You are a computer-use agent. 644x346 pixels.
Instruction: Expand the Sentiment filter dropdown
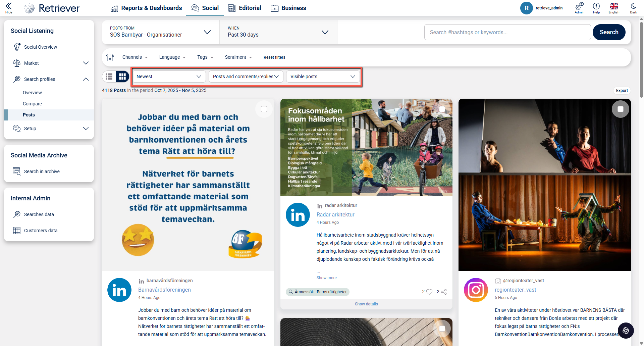tap(238, 57)
